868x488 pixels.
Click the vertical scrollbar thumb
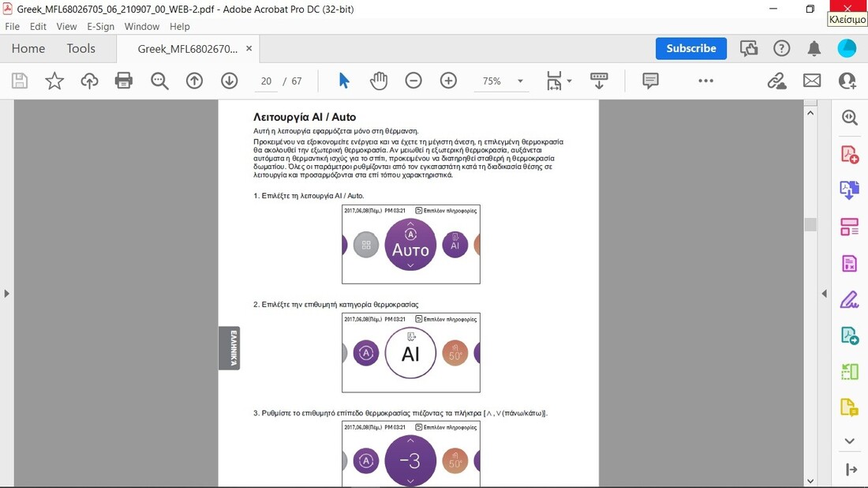810,224
